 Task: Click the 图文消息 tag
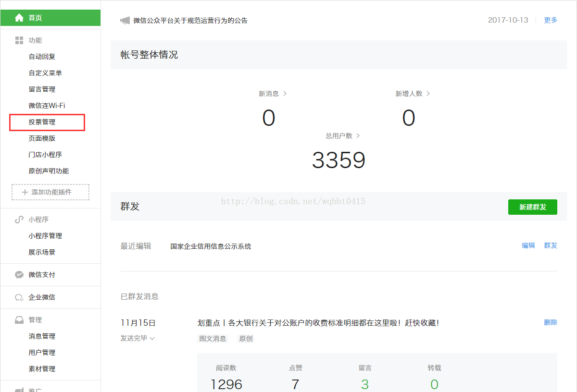(213, 339)
